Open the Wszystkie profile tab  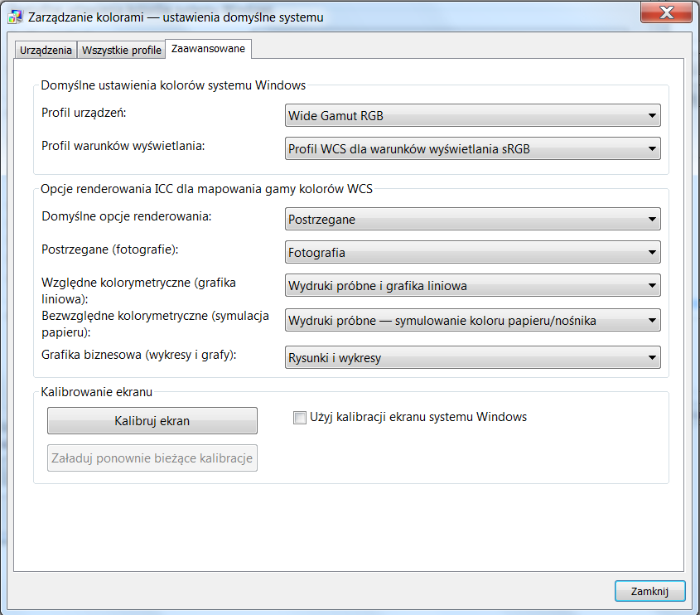coord(122,51)
